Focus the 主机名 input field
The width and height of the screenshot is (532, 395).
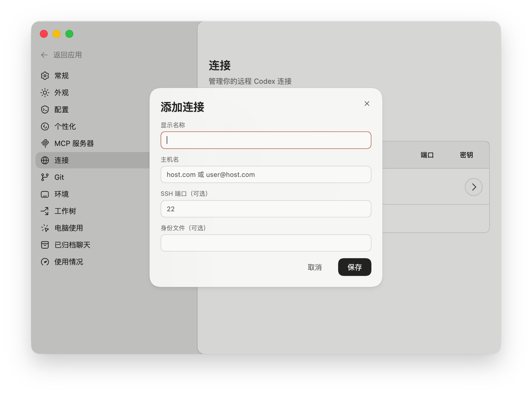tap(266, 174)
